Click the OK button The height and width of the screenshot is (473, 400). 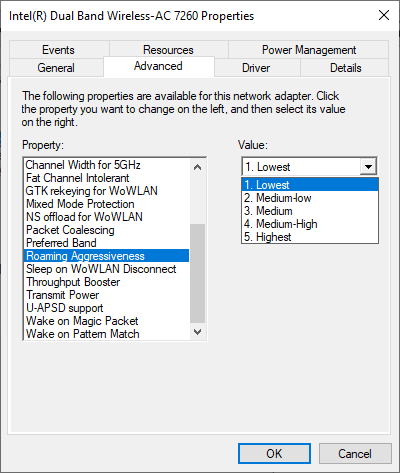pyautogui.click(x=274, y=453)
